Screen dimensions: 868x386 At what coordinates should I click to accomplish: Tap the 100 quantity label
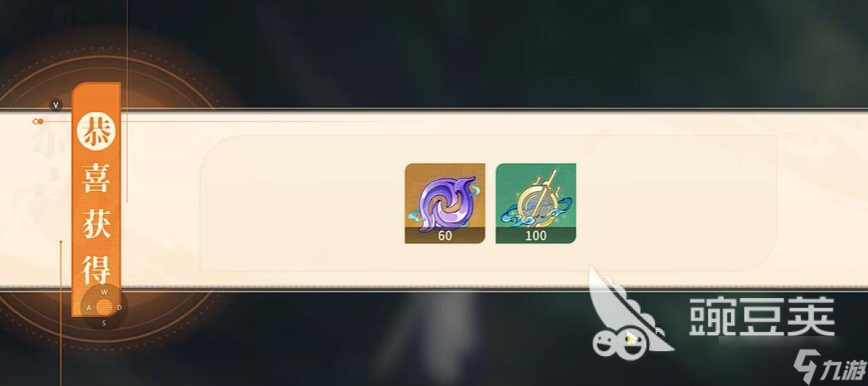coord(536,236)
